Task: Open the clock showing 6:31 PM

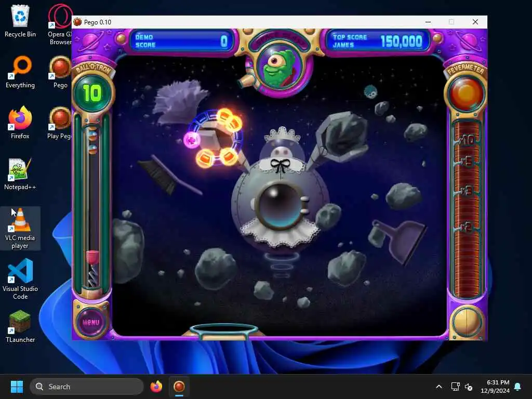Action: tap(495, 387)
